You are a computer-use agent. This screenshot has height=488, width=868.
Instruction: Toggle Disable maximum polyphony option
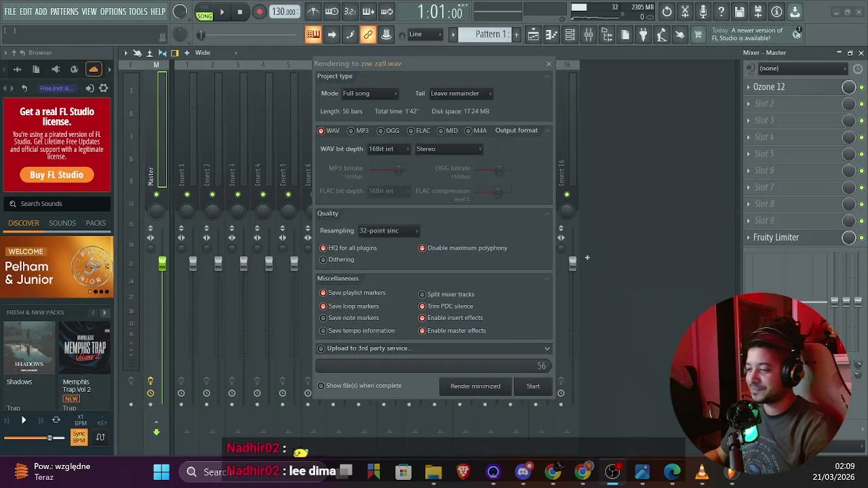(463, 248)
